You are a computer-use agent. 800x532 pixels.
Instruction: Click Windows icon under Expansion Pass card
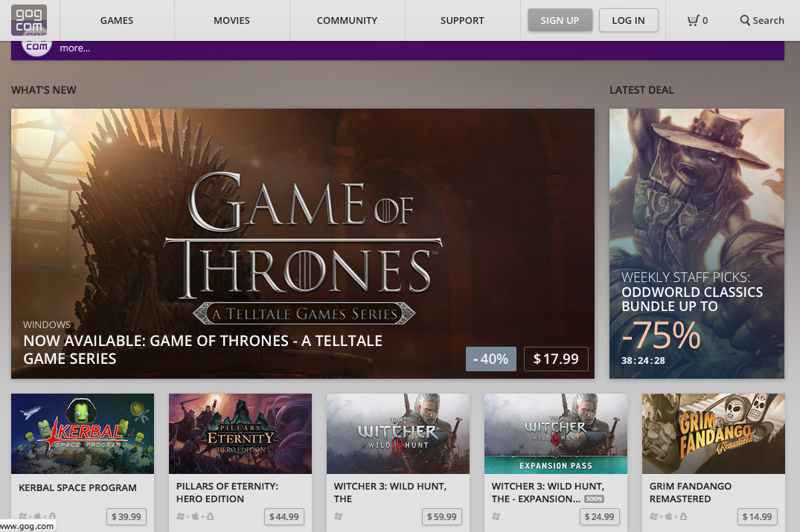[x=496, y=516]
